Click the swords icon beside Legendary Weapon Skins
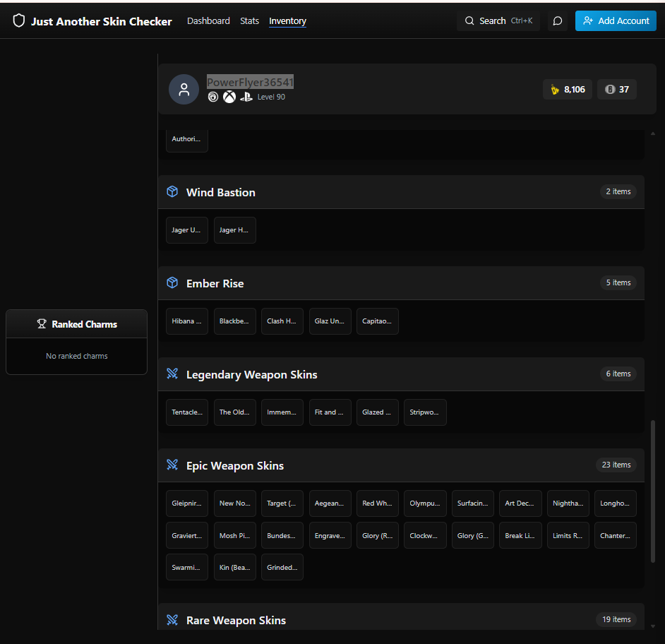This screenshot has width=665, height=644. point(172,374)
